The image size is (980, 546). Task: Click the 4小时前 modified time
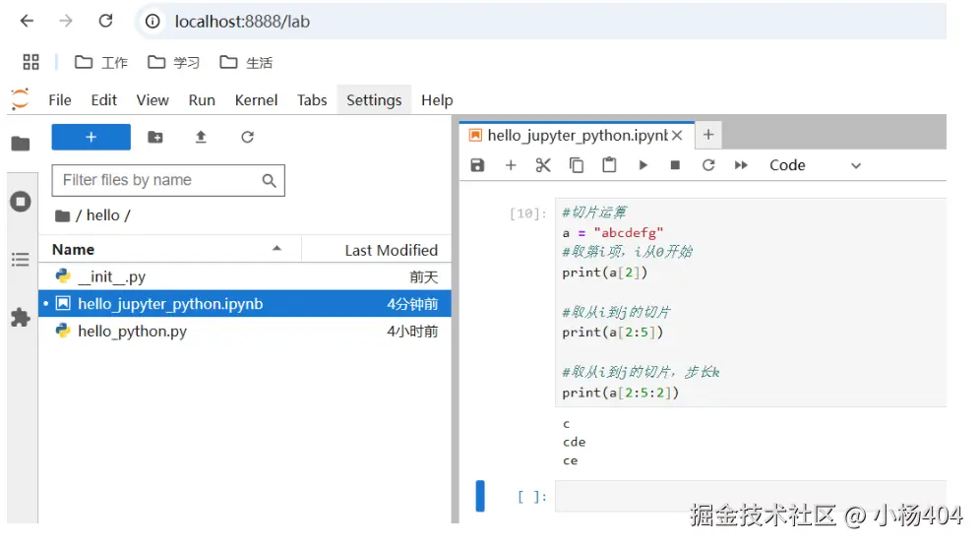tap(412, 332)
